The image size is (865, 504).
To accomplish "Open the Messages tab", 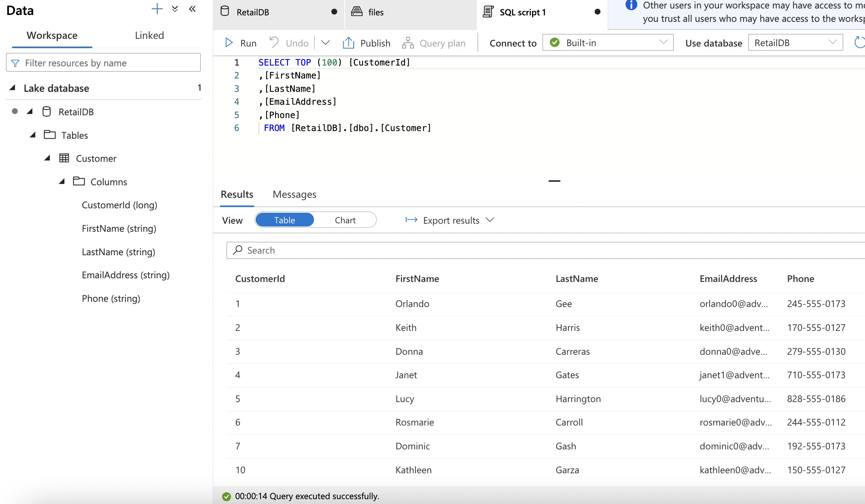I will [x=294, y=195].
